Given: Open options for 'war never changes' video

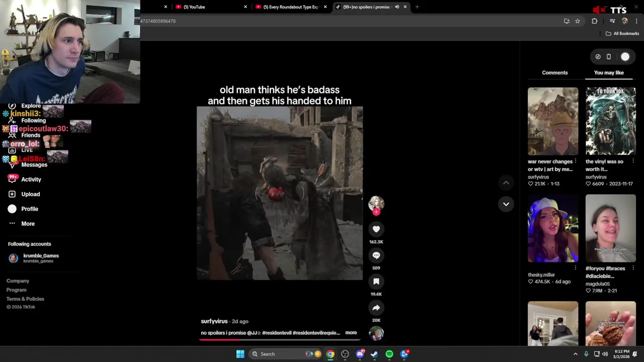Looking at the screenshot, I should (x=575, y=161).
